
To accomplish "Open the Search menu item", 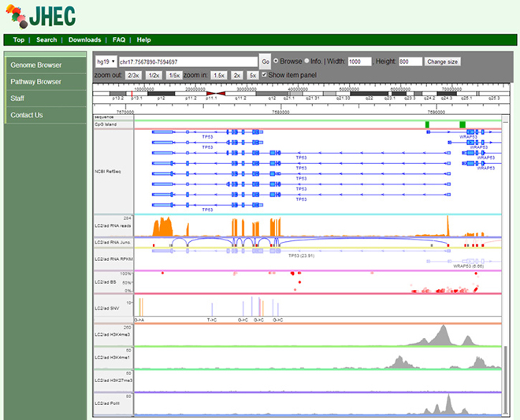I will [46, 39].
